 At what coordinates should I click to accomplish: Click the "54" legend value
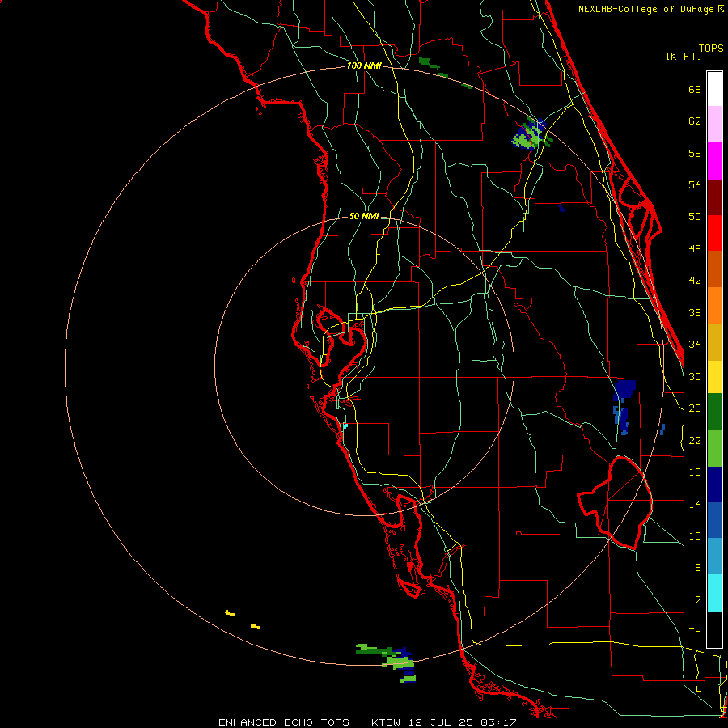pyautogui.click(x=695, y=184)
